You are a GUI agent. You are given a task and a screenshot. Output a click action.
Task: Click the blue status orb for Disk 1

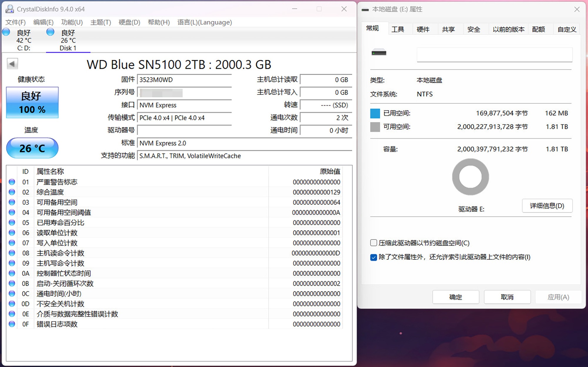click(x=50, y=32)
